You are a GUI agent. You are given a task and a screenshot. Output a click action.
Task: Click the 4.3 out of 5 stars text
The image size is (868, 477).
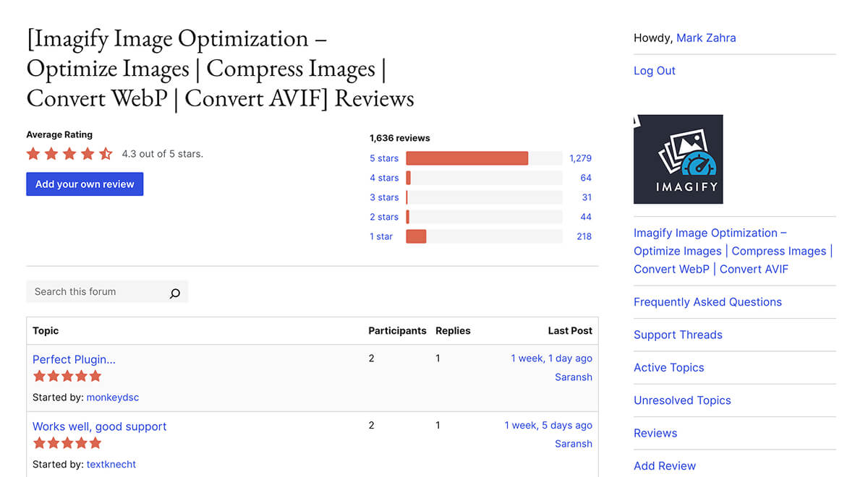point(162,154)
